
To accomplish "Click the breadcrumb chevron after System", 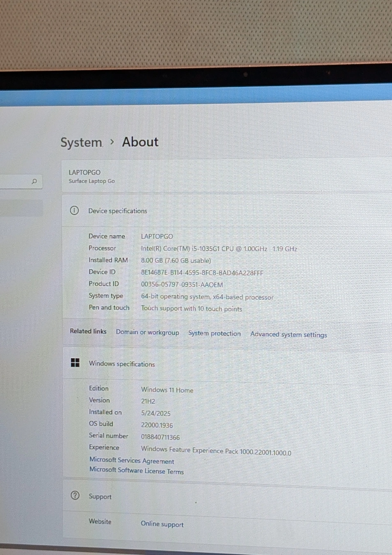I will coord(112,142).
